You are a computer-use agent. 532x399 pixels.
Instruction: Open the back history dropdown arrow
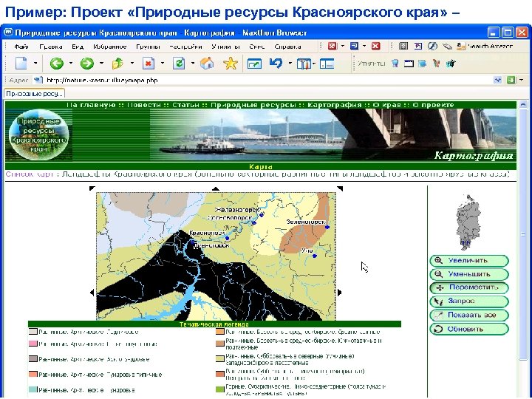pos(71,63)
